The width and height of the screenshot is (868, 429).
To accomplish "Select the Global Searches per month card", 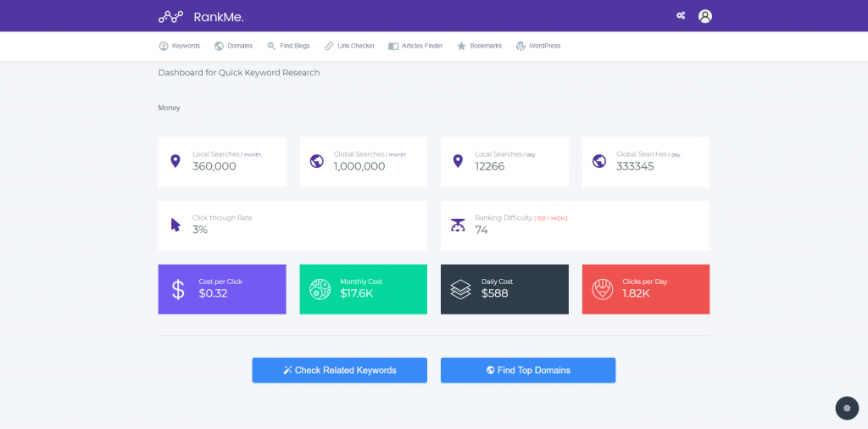I will click(363, 162).
